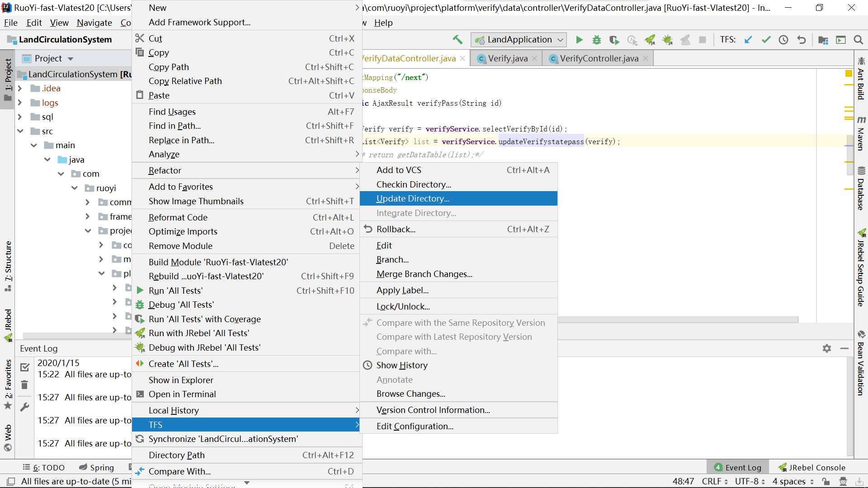
Task: Toggle the 2: Favorites tool window
Action: tap(8, 384)
